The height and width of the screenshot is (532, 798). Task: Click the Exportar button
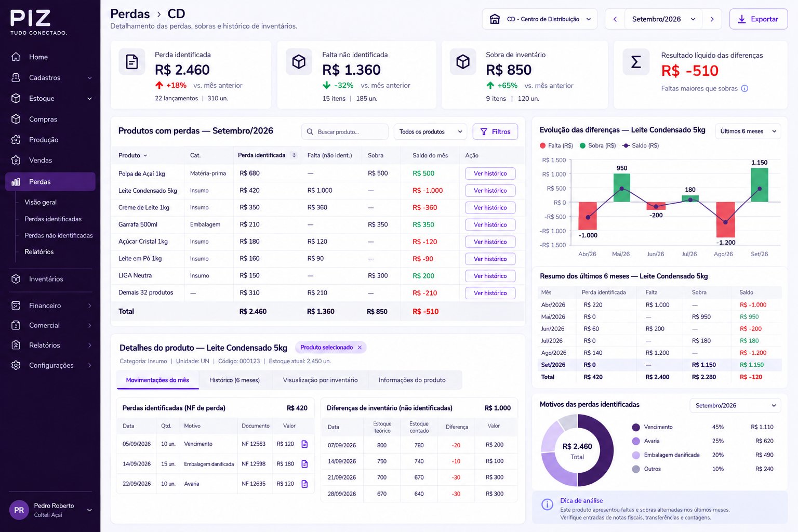[x=759, y=19]
